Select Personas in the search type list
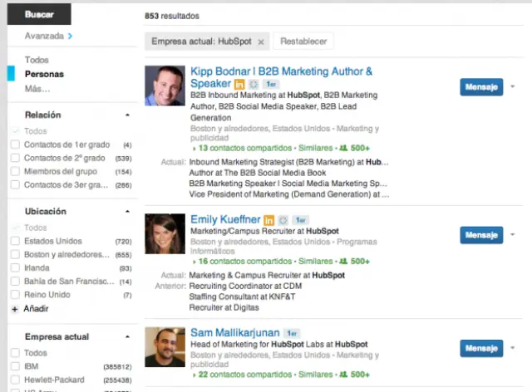 [44, 74]
